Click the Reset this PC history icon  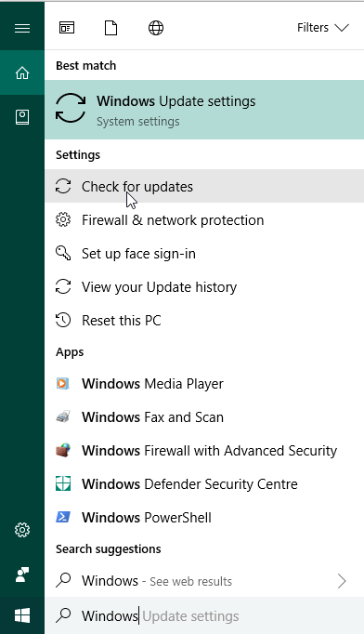pyautogui.click(x=63, y=320)
